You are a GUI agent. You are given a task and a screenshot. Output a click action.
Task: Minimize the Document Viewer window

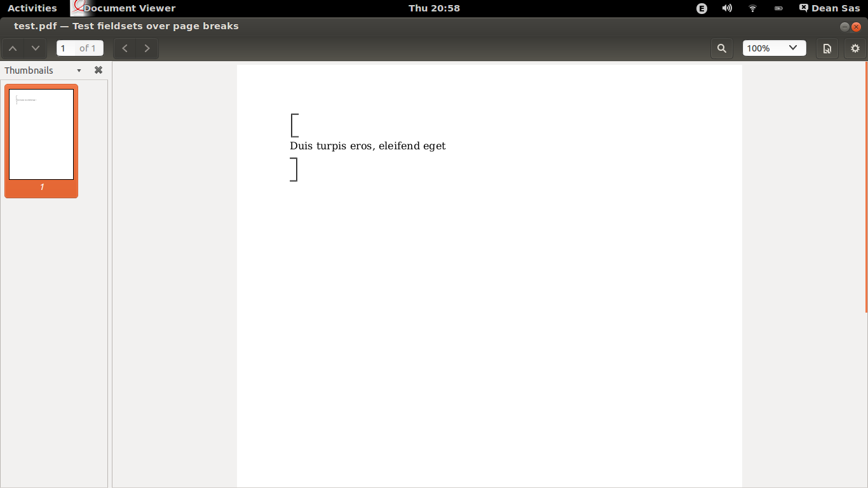coord(844,27)
